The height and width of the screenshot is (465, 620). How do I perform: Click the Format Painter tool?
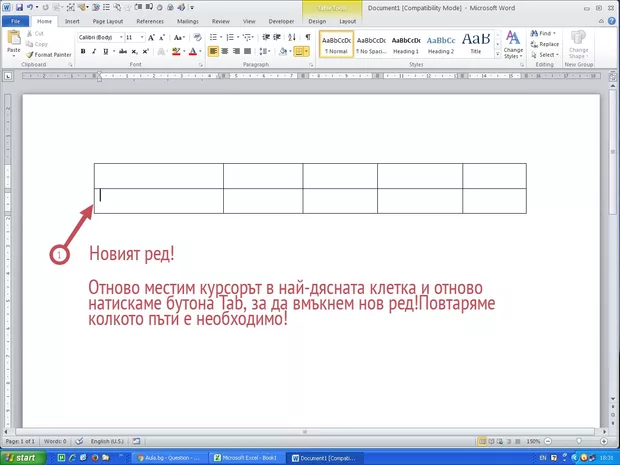tap(49, 55)
